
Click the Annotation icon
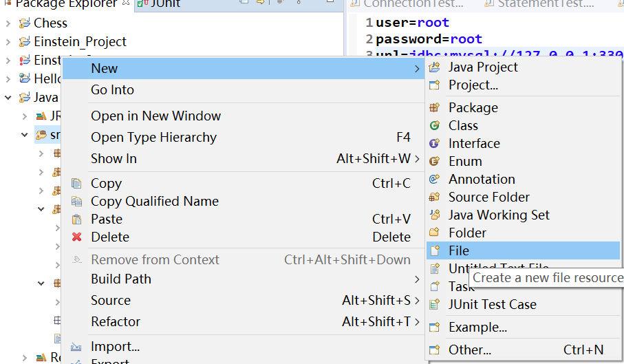(435, 179)
